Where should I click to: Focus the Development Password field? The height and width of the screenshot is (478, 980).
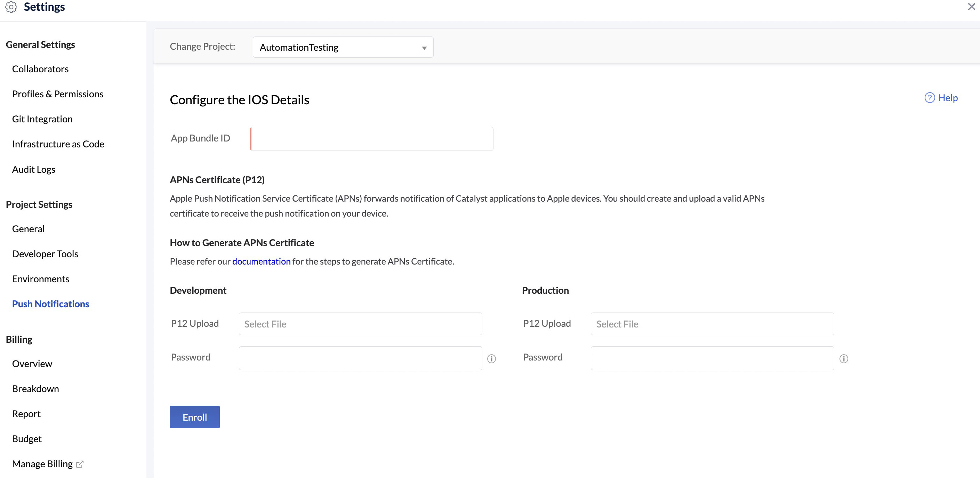coord(360,358)
